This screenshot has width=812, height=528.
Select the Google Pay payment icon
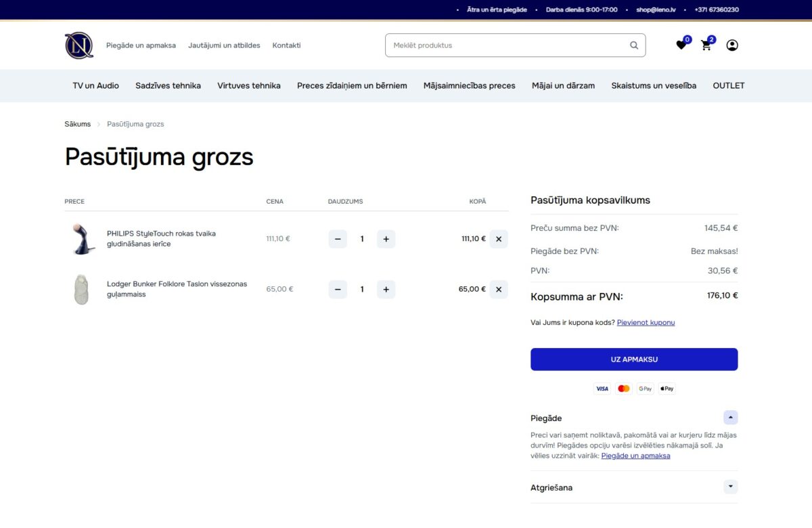click(x=645, y=388)
